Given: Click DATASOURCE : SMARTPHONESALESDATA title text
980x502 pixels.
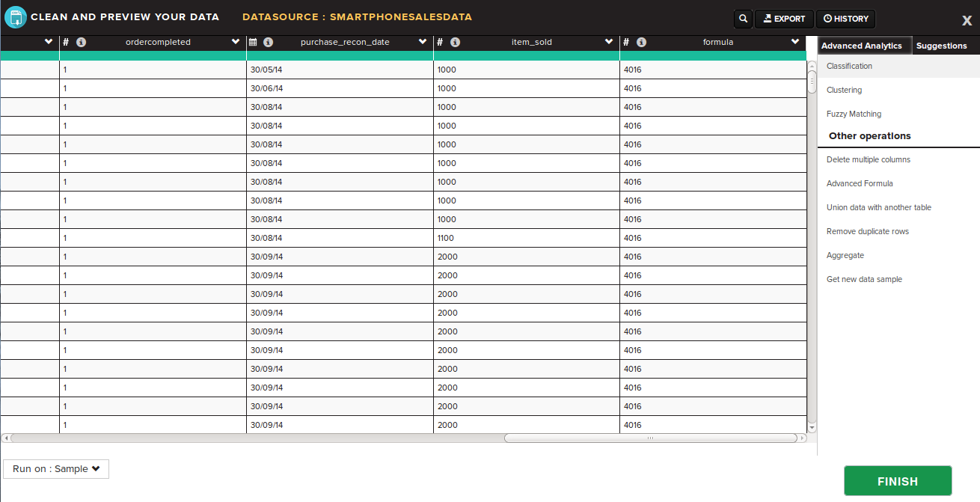Looking at the screenshot, I should (x=357, y=16).
